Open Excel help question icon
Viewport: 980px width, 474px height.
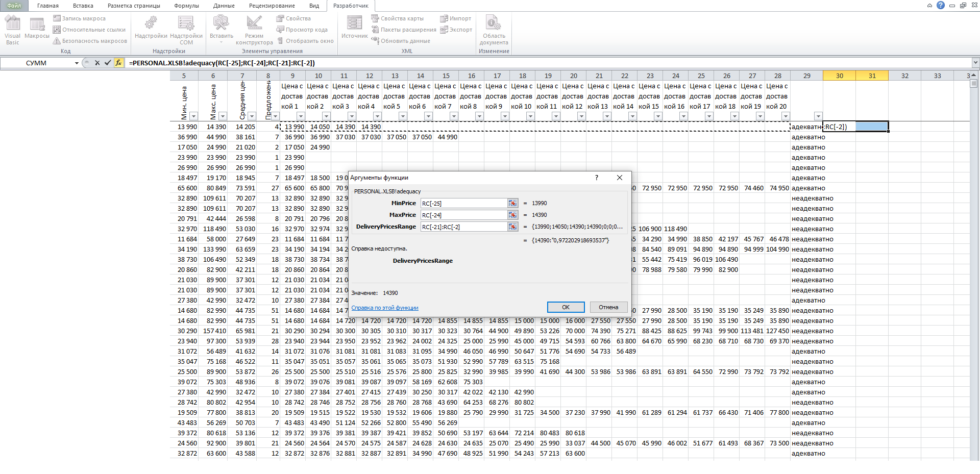click(x=941, y=5)
